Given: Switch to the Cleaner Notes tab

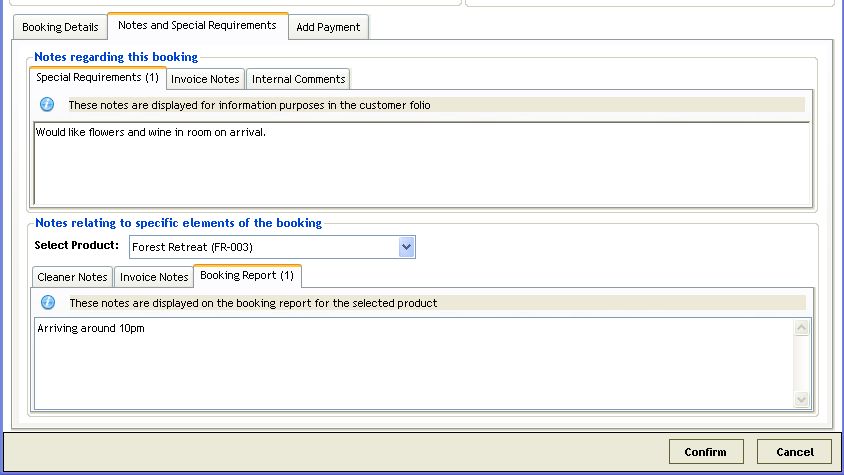Looking at the screenshot, I should click(72, 277).
